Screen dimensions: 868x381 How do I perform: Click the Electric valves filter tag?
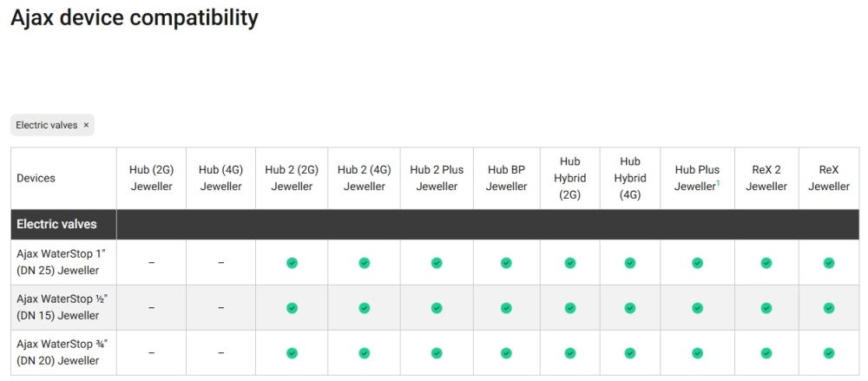click(x=47, y=125)
